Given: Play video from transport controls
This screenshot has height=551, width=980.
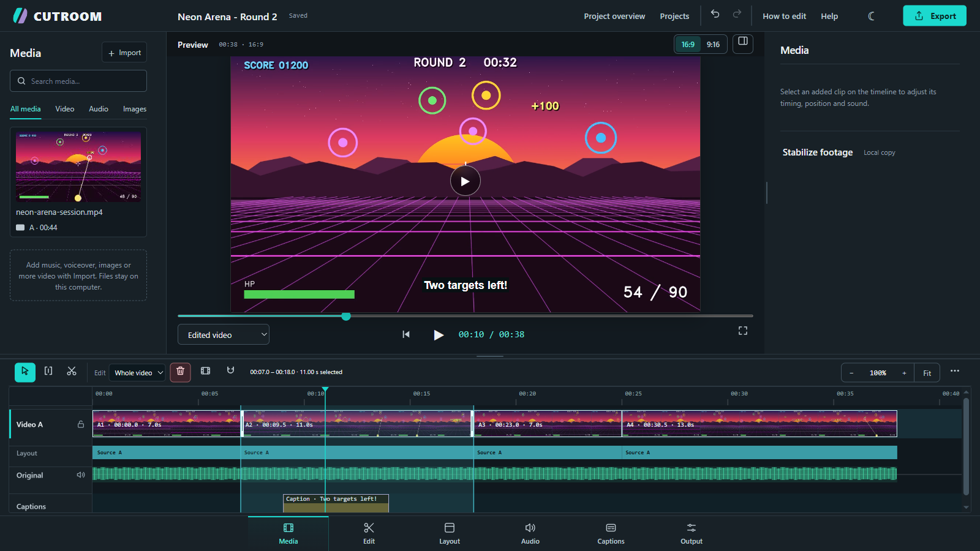Looking at the screenshot, I should pyautogui.click(x=439, y=335).
